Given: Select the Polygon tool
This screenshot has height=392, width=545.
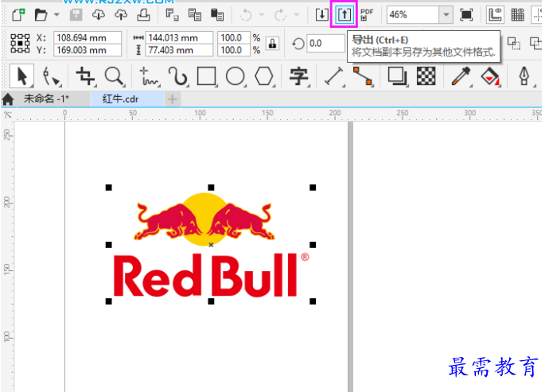Looking at the screenshot, I should pos(264,76).
